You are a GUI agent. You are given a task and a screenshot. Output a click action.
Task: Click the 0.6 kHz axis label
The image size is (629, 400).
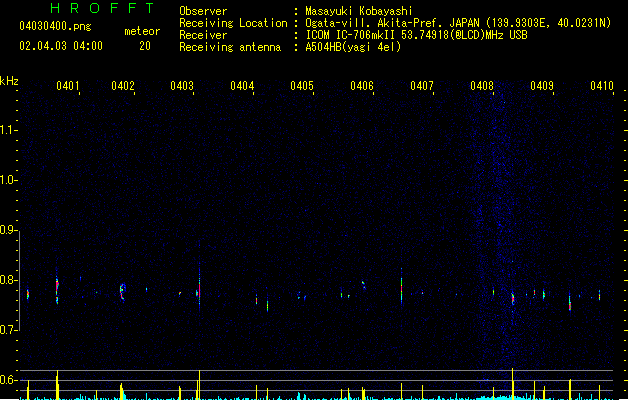click(x=7, y=380)
